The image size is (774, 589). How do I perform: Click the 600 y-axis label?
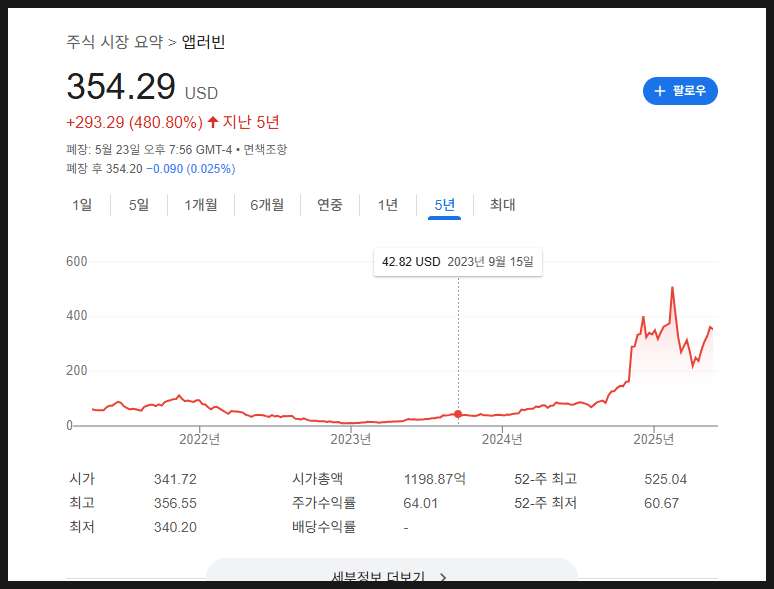coord(77,261)
